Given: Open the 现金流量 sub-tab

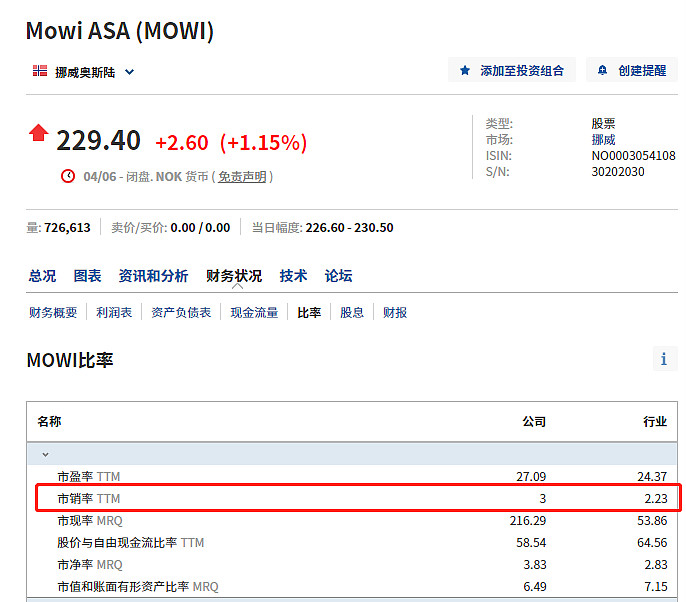Looking at the screenshot, I should point(254,312).
